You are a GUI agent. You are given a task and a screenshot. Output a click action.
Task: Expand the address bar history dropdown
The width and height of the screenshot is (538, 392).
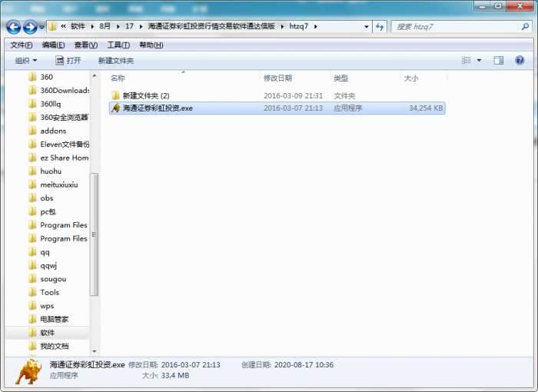click(367, 26)
